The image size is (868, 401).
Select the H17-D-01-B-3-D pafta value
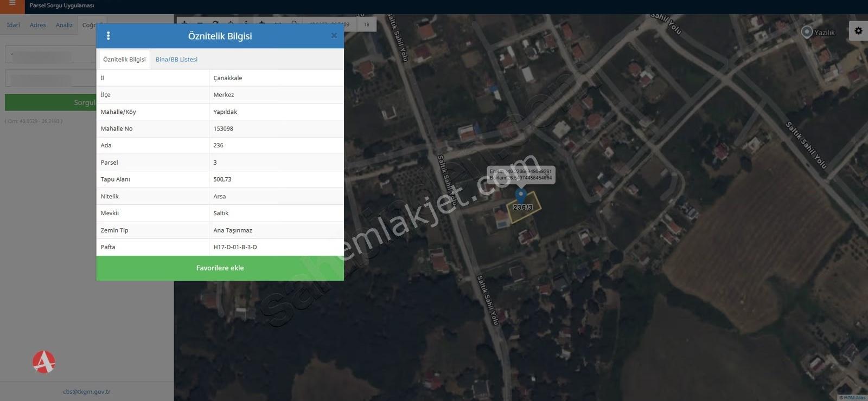coord(276,247)
